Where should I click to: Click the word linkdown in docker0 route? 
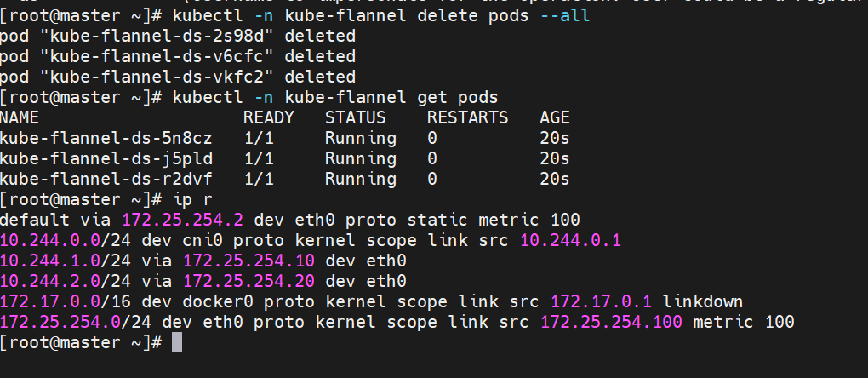tap(702, 302)
